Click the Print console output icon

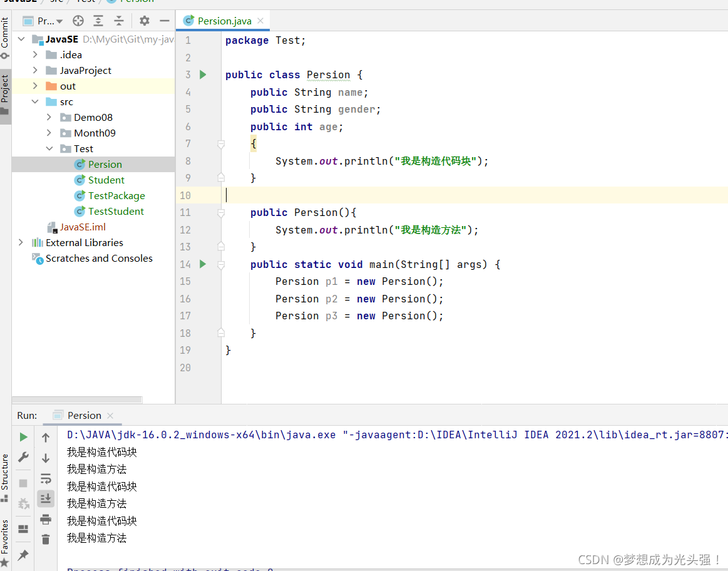[46, 519]
